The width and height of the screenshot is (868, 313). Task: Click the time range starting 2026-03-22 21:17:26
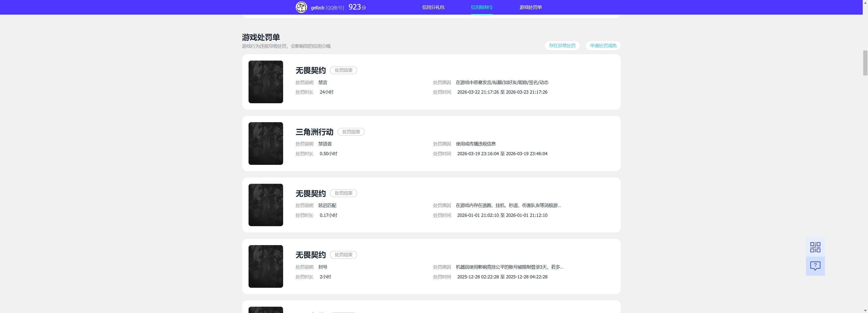tap(502, 92)
